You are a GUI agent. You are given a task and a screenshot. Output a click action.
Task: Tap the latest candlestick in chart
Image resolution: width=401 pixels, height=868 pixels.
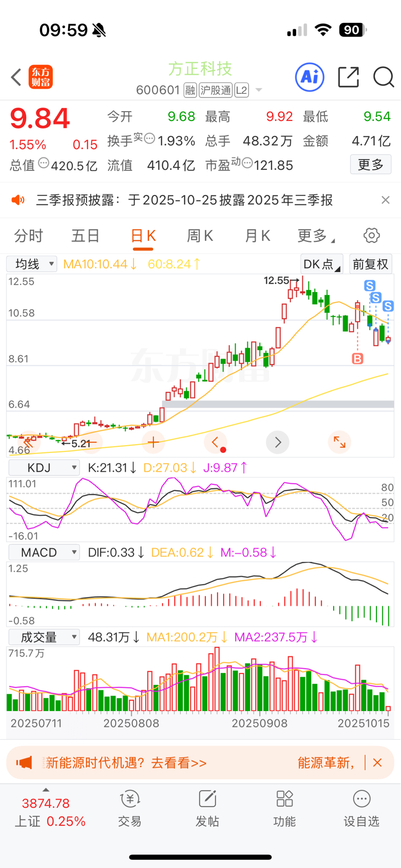(388, 340)
